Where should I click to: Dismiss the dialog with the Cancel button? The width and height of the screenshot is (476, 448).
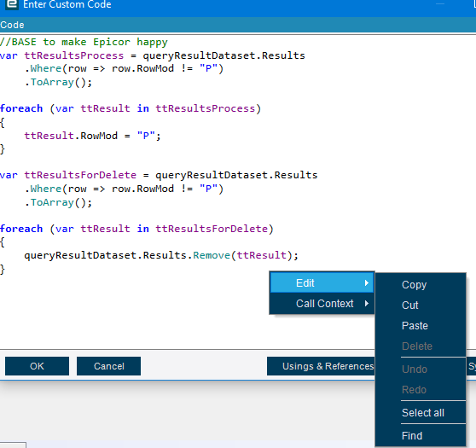point(108,366)
